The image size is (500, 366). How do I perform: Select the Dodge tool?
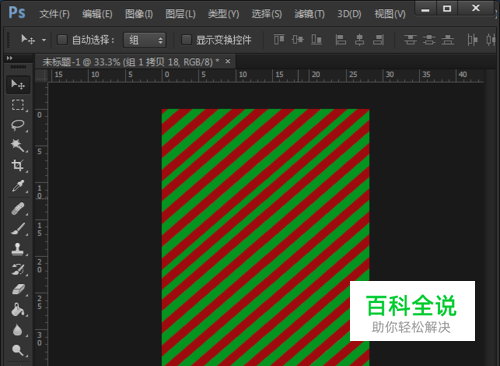[18, 350]
